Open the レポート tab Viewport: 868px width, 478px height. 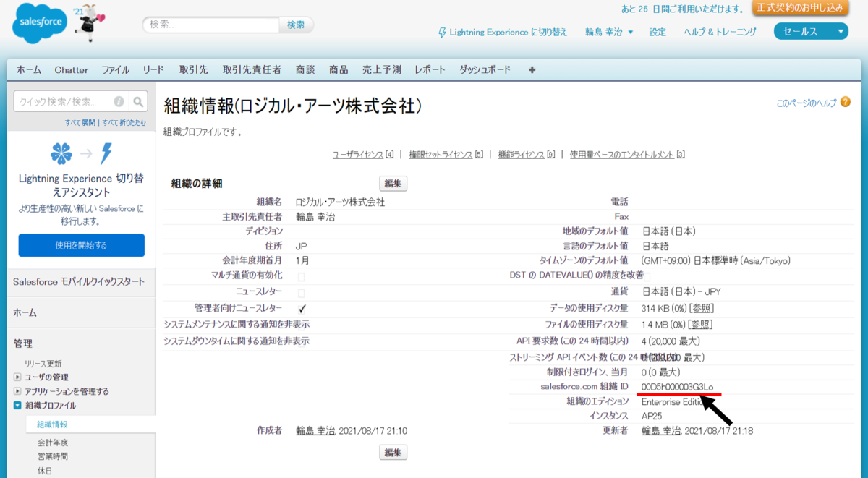430,69
